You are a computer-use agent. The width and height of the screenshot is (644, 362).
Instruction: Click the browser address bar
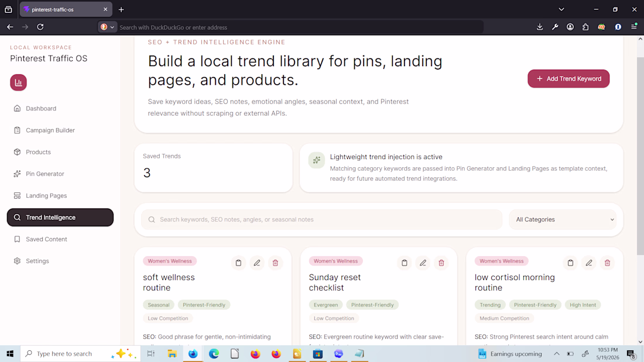pyautogui.click(x=300, y=27)
